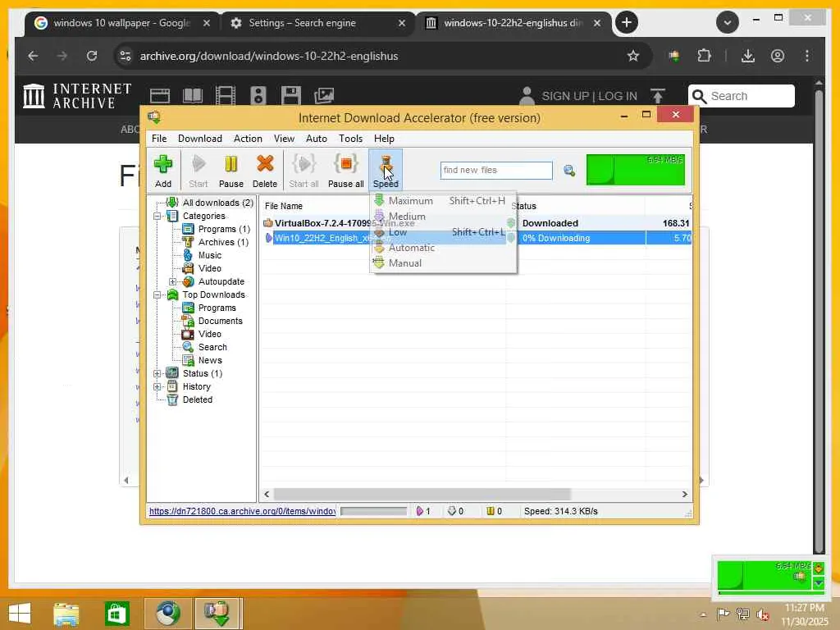This screenshot has height=630, width=840.
Task: Click the browser back arrow
Action: click(x=33, y=56)
